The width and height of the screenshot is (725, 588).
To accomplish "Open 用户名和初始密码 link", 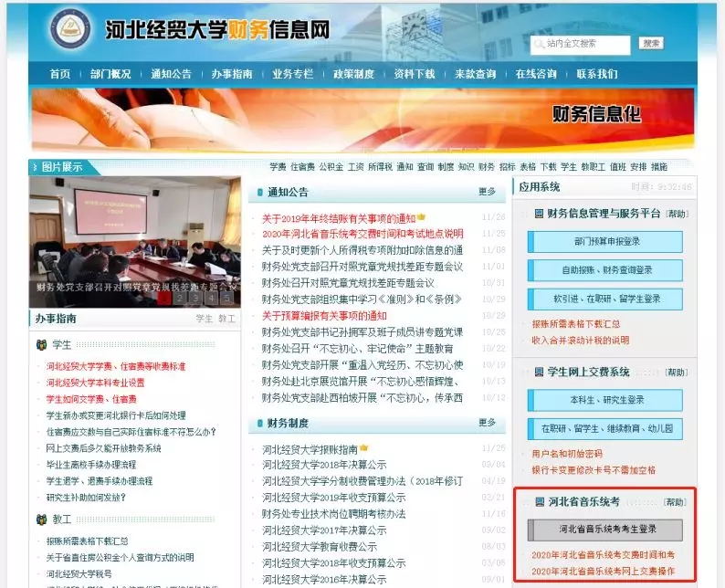I will (x=567, y=454).
